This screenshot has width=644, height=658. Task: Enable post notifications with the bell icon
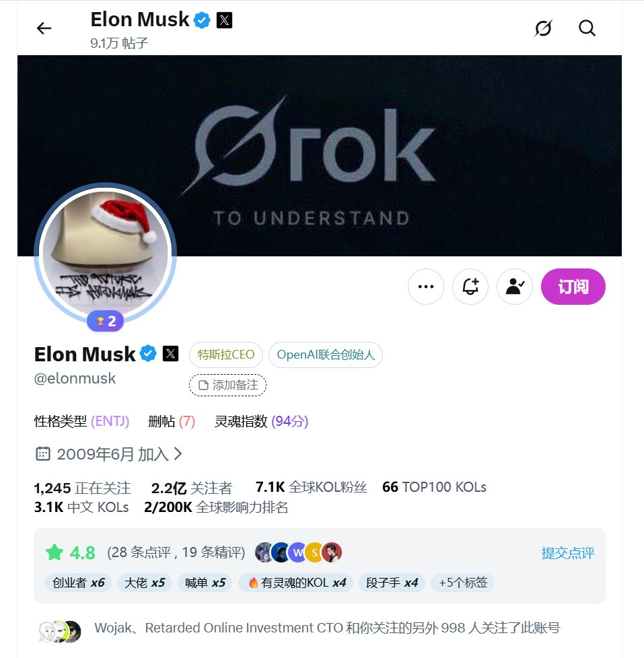pyautogui.click(x=470, y=287)
